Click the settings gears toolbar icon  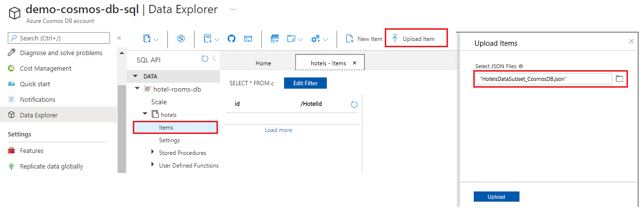[x=316, y=39]
